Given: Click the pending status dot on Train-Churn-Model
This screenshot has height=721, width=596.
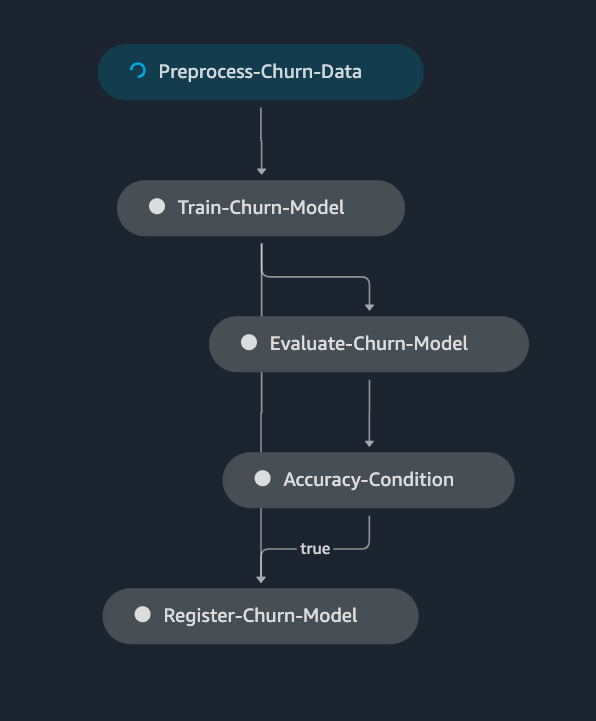Looking at the screenshot, I should (x=157, y=206).
